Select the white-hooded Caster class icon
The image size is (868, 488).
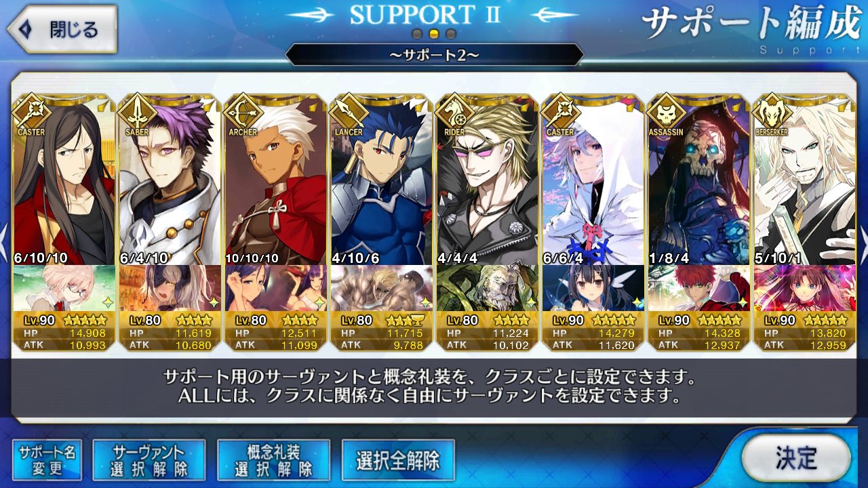559,110
